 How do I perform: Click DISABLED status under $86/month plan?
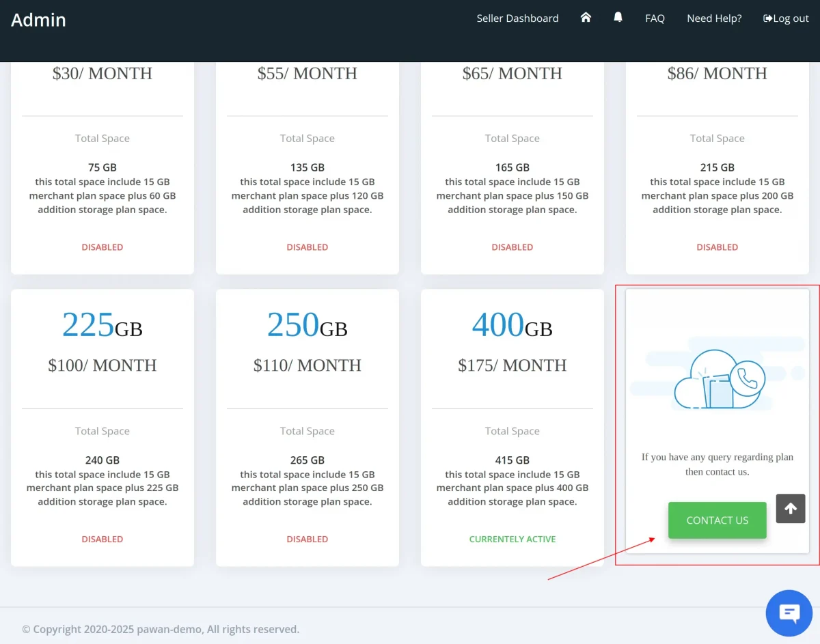point(717,247)
